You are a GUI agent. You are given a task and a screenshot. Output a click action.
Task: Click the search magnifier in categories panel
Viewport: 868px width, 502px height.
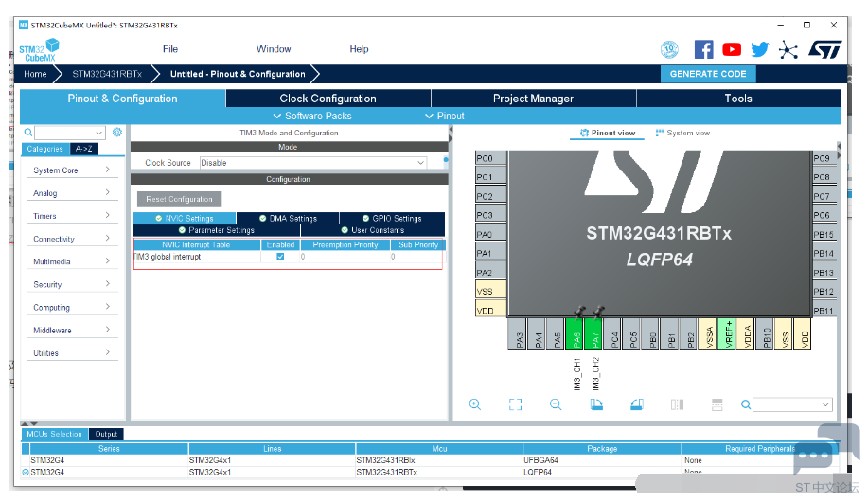tap(27, 133)
